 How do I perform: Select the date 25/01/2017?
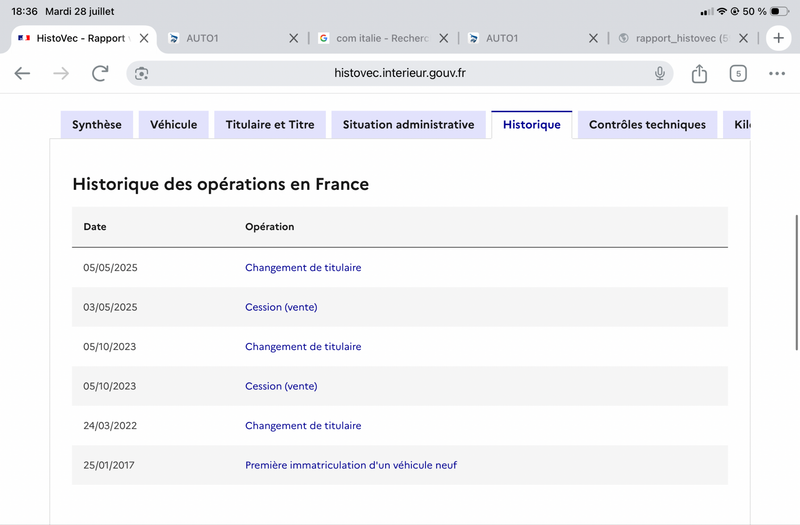(x=109, y=465)
